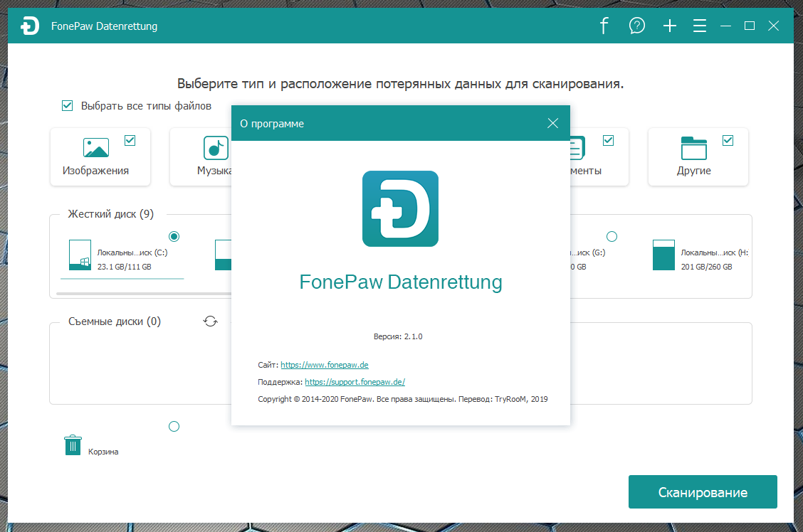The image size is (803, 532).
Task: Close the About program dialog
Action: (552, 123)
